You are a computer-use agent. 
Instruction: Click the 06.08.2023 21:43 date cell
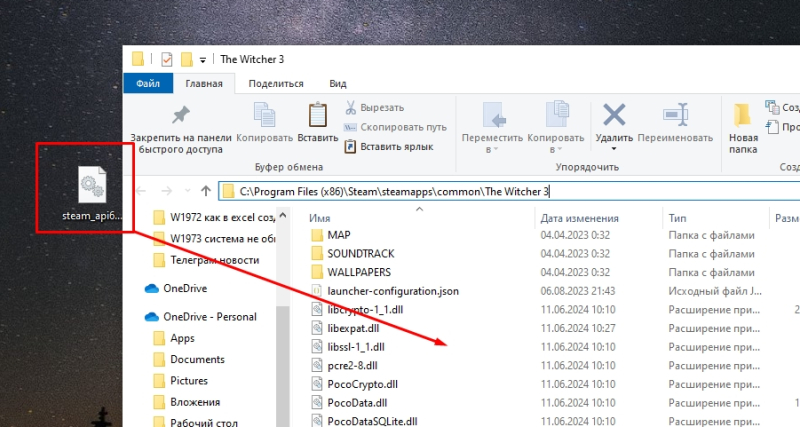click(578, 291)
